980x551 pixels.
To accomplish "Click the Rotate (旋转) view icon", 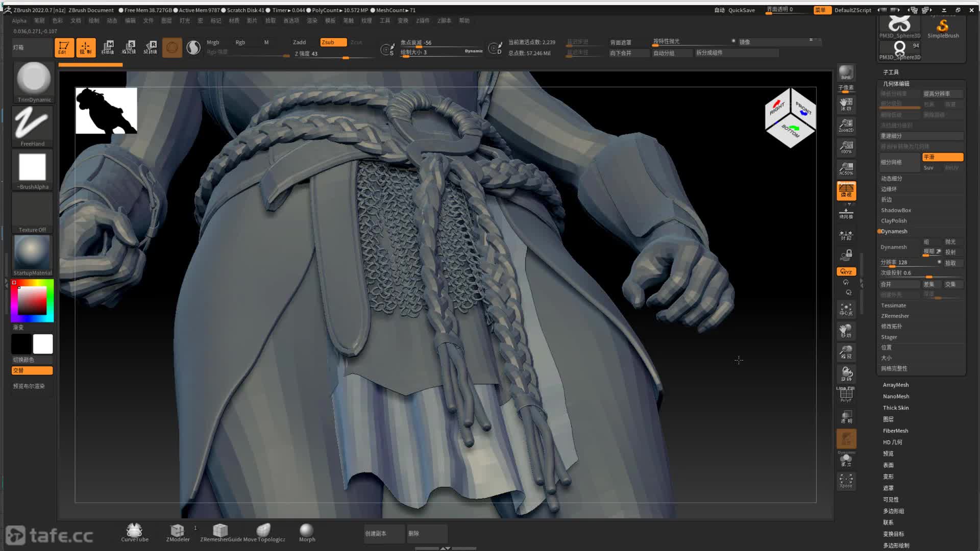I will point(846,373).
